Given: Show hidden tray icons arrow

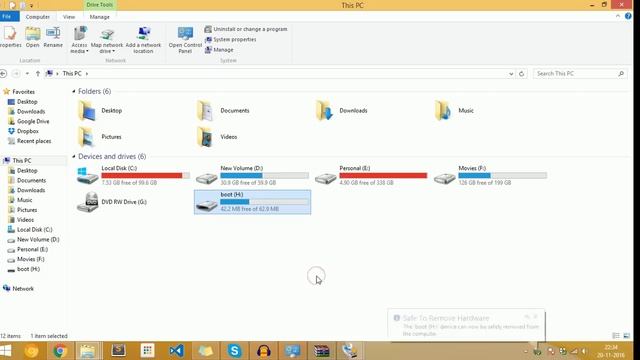Looking at the screenshot, I should [526, 351].
